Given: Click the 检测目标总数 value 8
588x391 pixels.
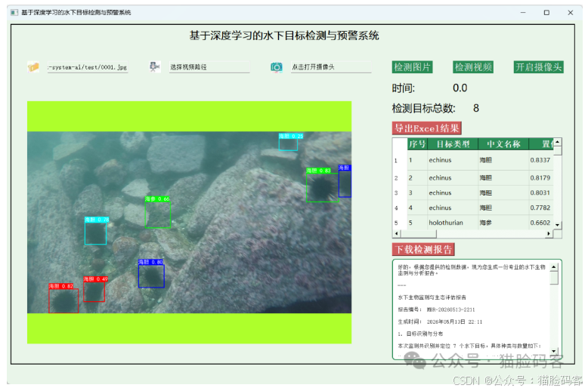Looking at the screenshot, I should pyautogui.click(x=476, y=108).
